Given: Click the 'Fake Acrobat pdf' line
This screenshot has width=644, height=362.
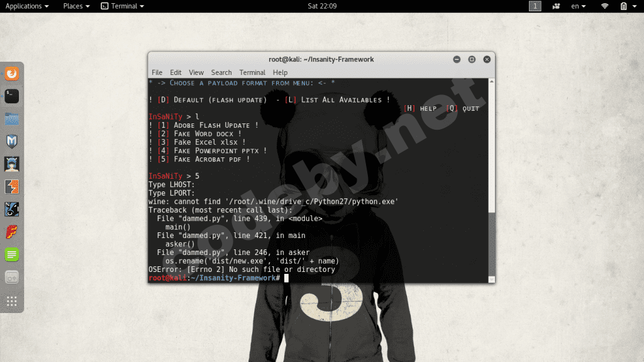Looking at the screenshot, I should coord(199,159).
